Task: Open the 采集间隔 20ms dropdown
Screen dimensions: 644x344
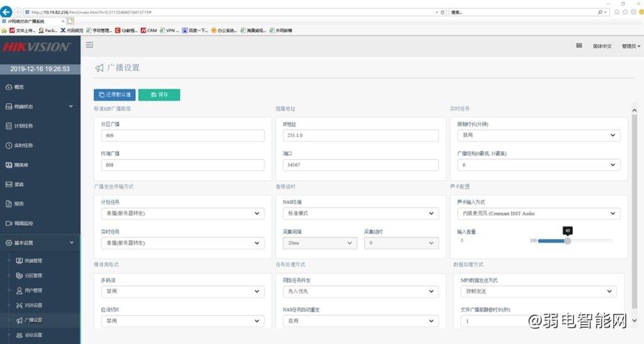Action: coord(320,243)
